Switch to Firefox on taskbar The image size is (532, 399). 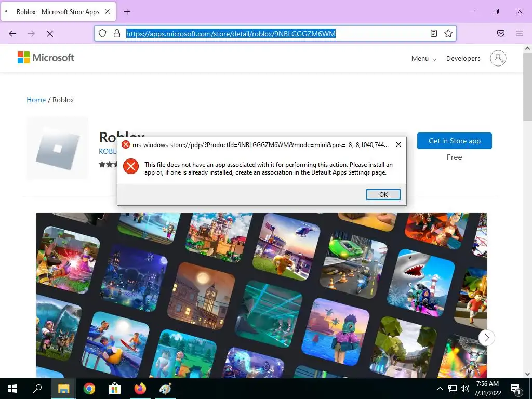140,389
